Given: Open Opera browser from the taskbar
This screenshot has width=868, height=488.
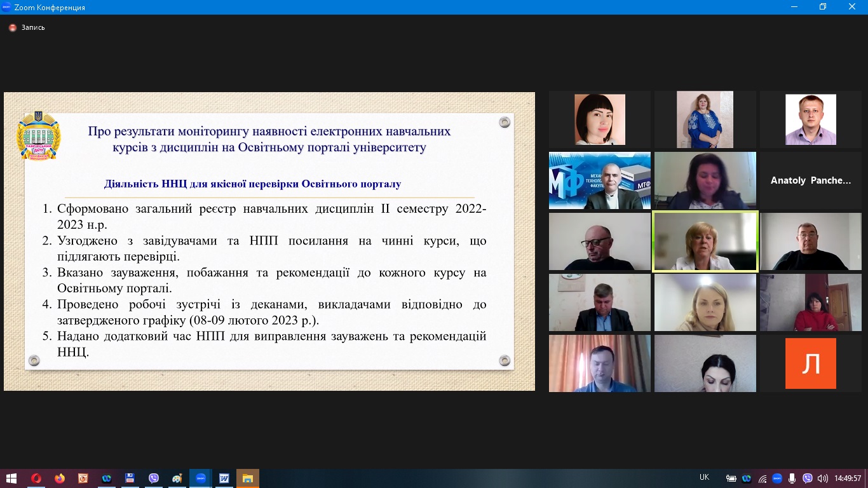Looking at the screenshot, I should click(x=36, y=478).
